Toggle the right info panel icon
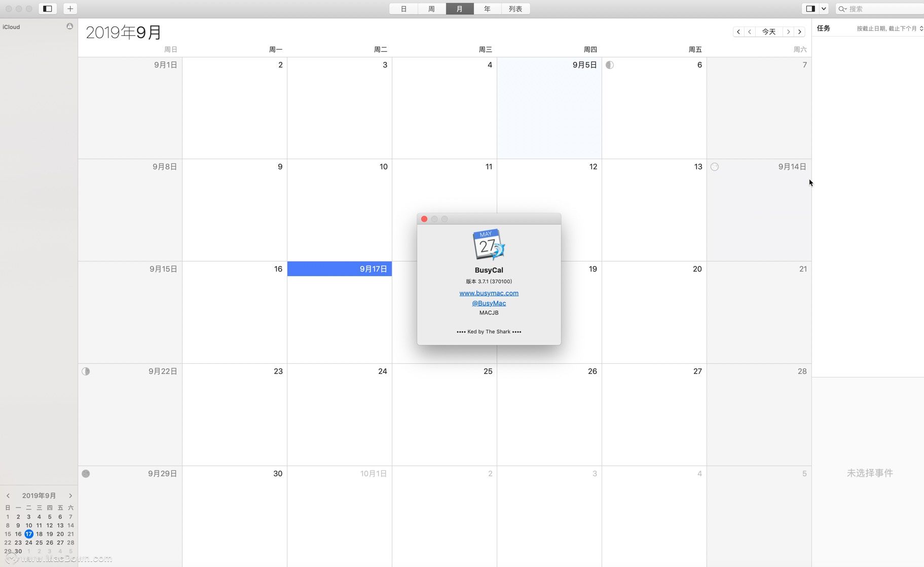The width and height of the screenshot is (924, 567). click(x=810, y=9)
